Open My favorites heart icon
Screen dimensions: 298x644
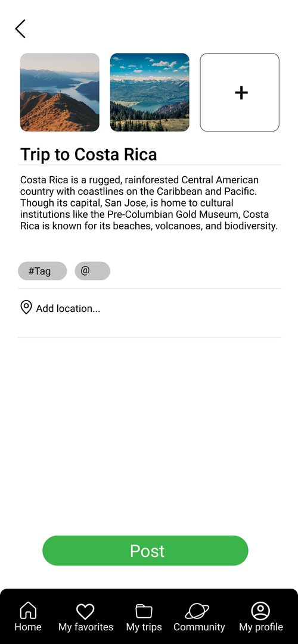[85, 611]
